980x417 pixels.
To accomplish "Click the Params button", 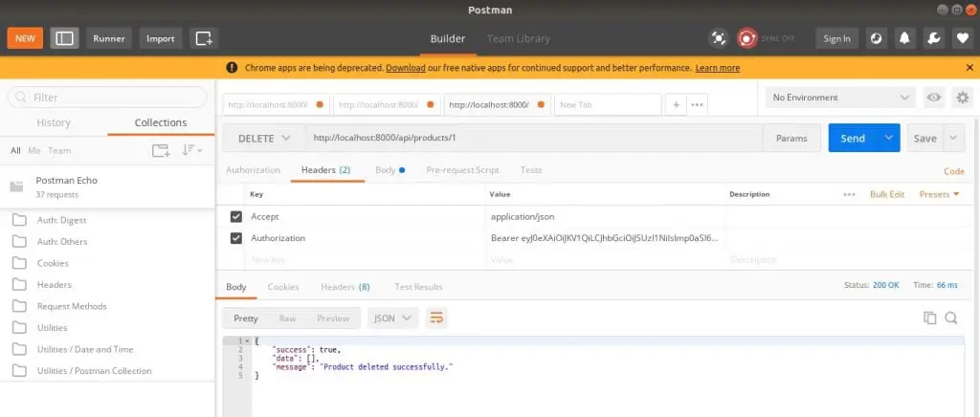I will (791, 139).
